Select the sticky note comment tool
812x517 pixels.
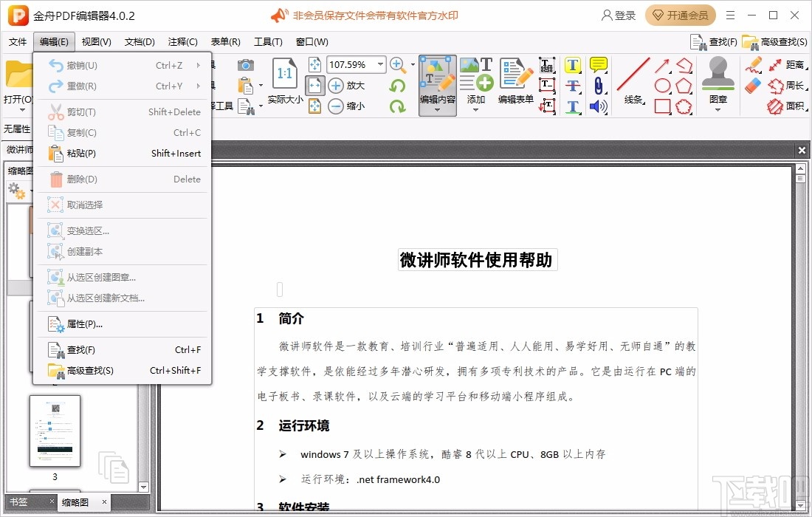[597, 65]
